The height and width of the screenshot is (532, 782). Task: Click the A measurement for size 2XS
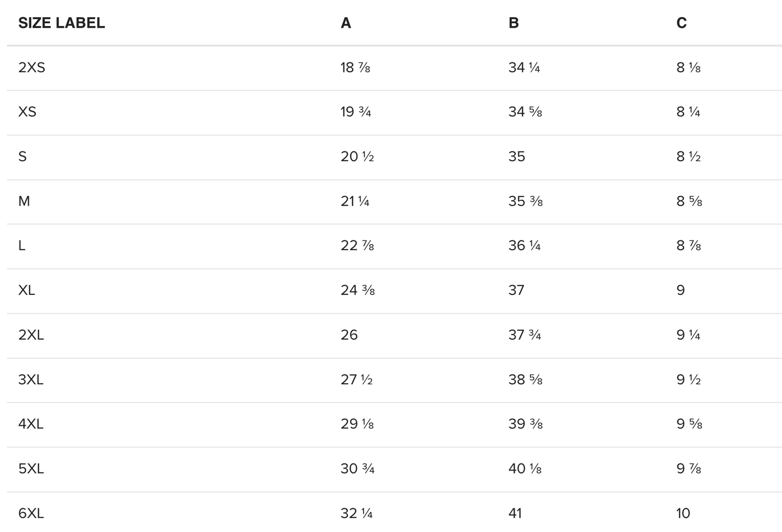355,68
